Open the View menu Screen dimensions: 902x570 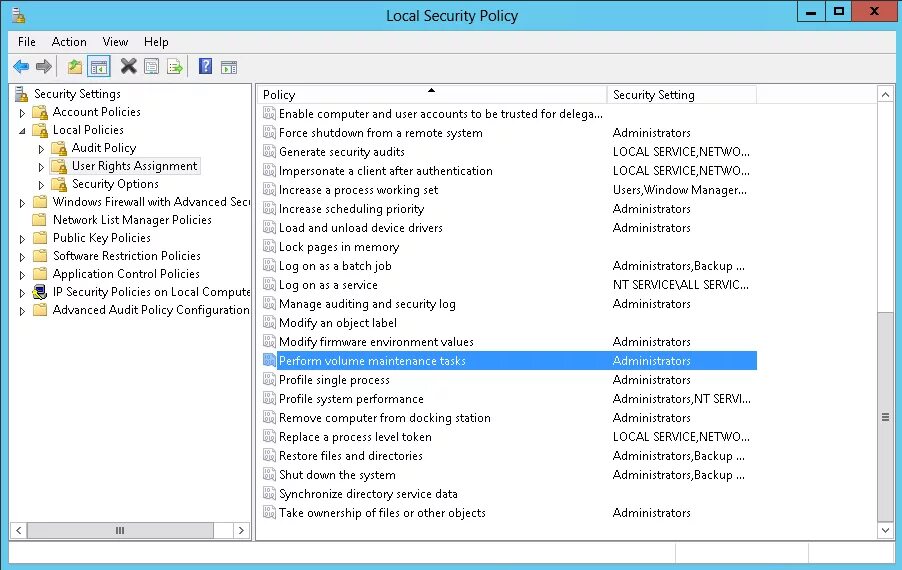115,42
